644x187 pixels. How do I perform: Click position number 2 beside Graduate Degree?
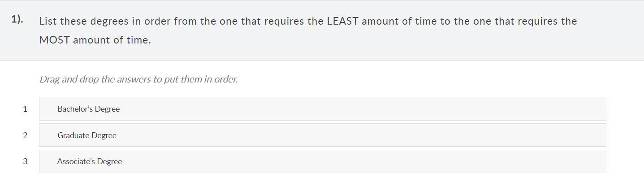click(25, 135)
